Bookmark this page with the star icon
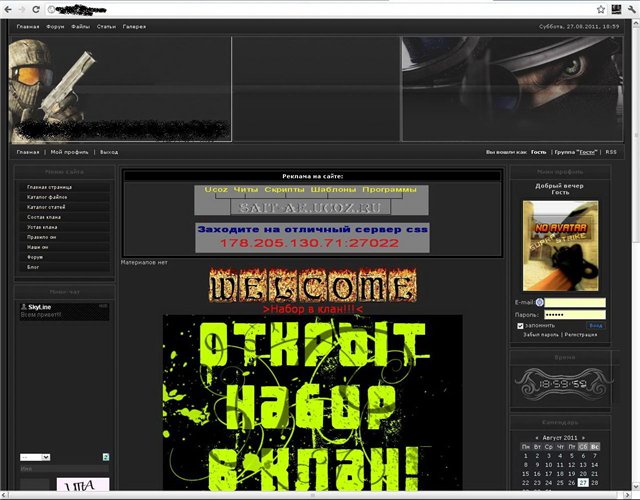Viewport: 640px width, 500px height. pyautogui.click(x=602, y=9)
